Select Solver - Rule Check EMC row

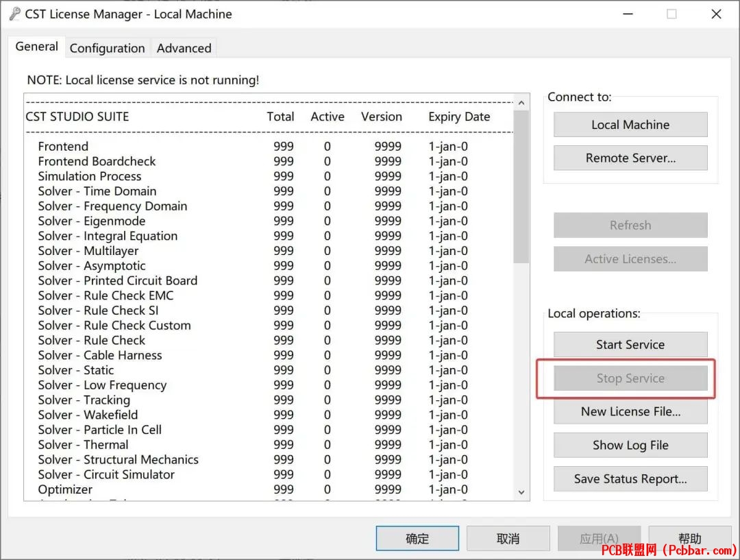[253, 295]
